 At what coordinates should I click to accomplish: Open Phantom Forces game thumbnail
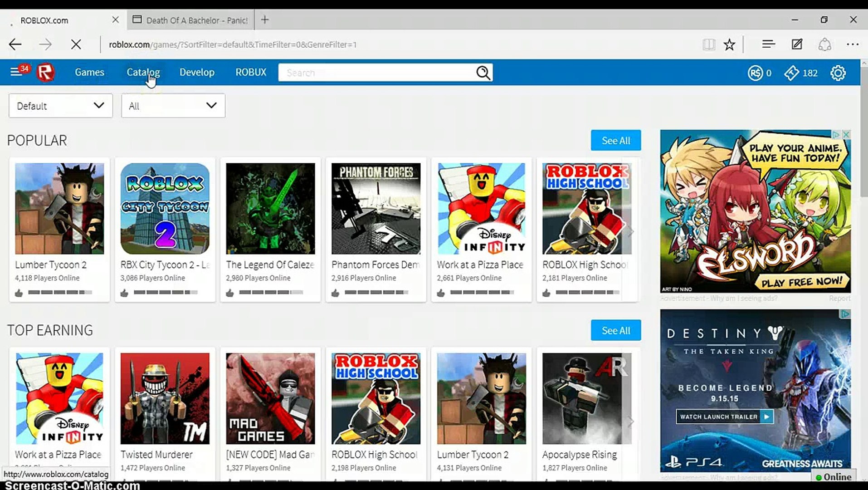point(376,209)
